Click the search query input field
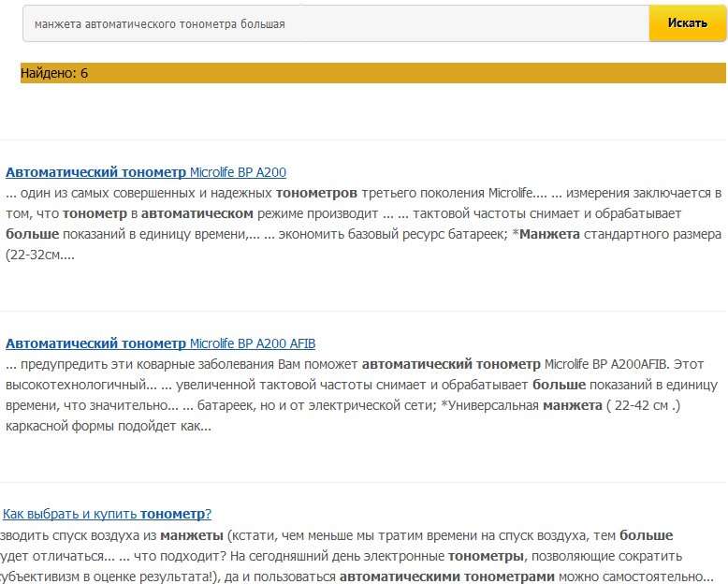The height and width of the screenshot is (584, 728). tap(336, 23)
